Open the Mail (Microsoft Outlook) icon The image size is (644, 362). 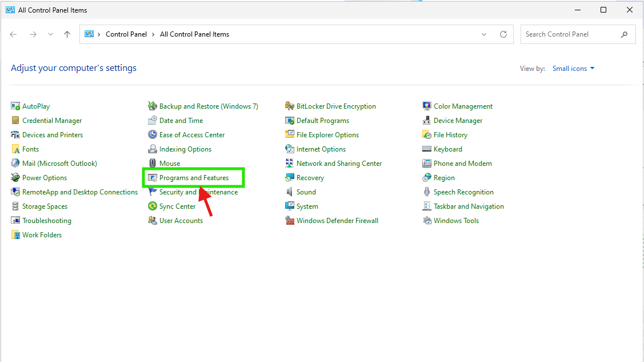coord(15,164)
